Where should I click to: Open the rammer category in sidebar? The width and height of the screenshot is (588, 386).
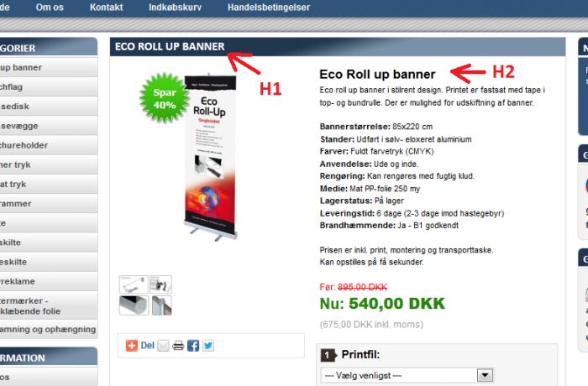[49, 204]
